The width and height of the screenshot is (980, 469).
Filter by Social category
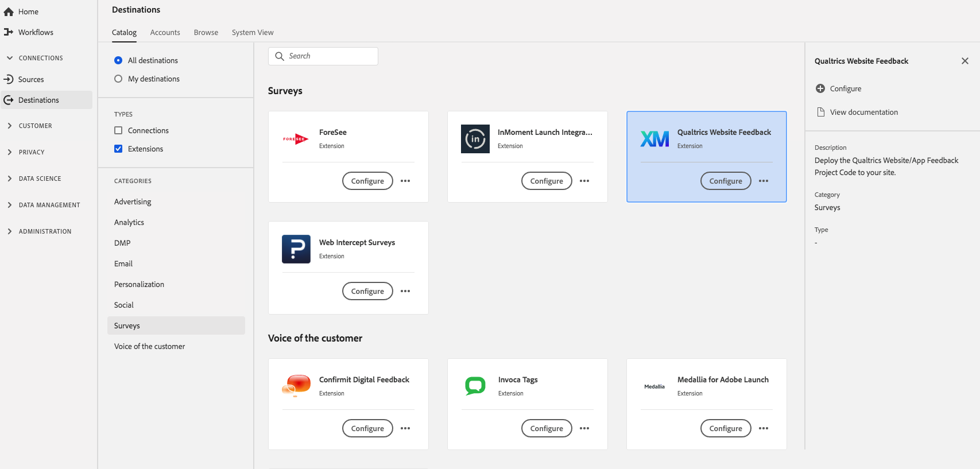tap(124, 305)
